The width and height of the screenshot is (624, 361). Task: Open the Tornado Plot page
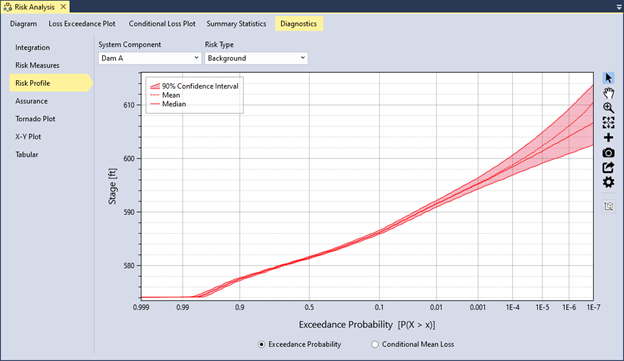coord(35,119)
